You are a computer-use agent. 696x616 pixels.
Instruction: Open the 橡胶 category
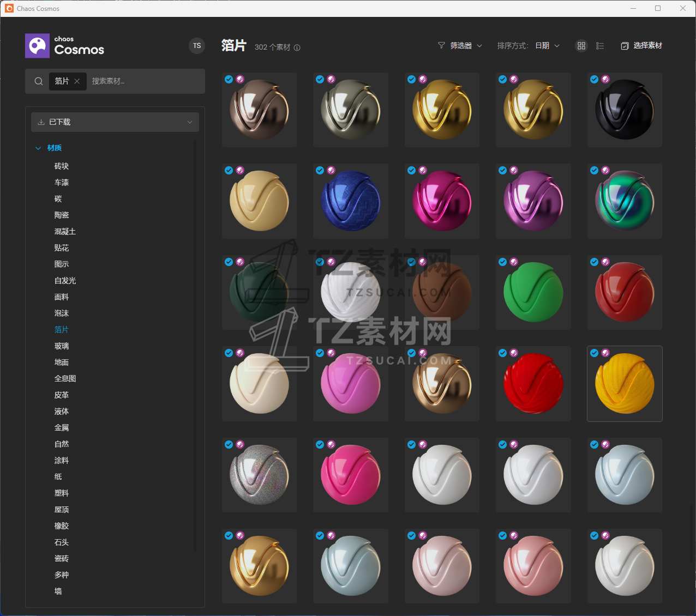click(x=62, y=526)
